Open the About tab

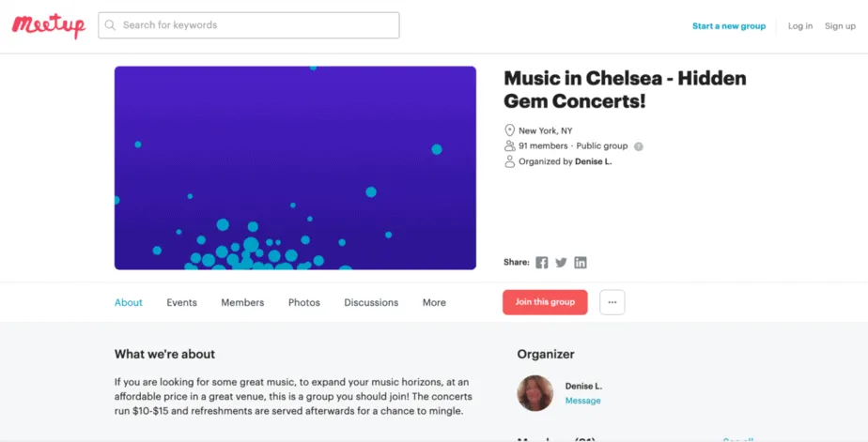coord(129,303)
